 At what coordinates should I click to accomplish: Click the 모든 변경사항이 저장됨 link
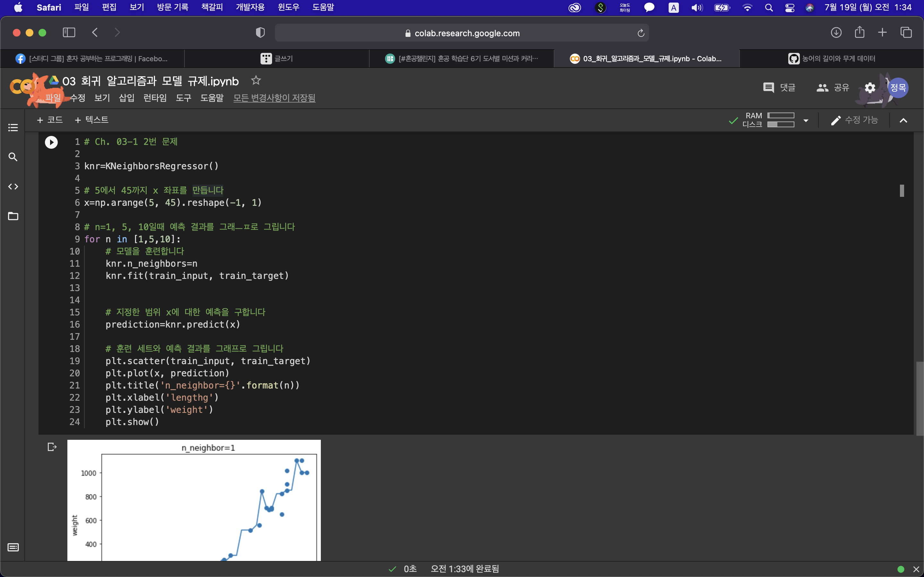tap(274, 98)
